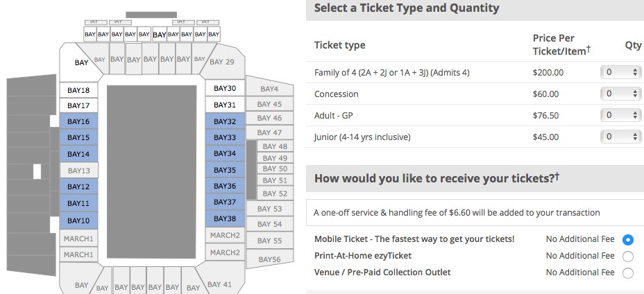Click BAY35 on the stadium map
The width and height of the screenshot is (644, 294).
pos(225,170)
